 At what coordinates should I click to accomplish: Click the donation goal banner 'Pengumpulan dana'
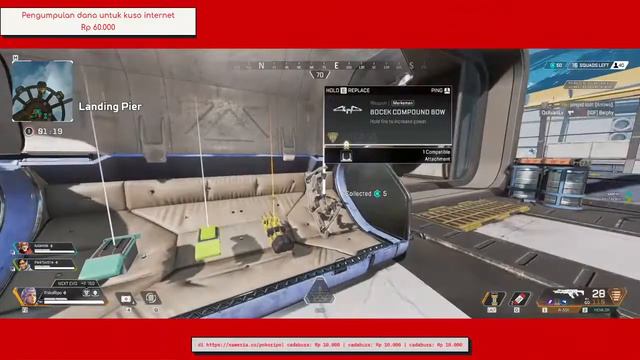point(98,21)
